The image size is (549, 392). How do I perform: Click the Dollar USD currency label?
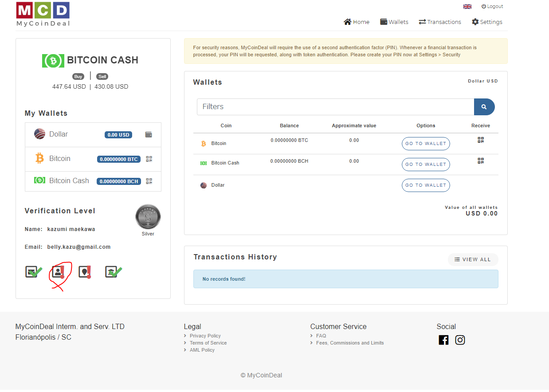483,81
